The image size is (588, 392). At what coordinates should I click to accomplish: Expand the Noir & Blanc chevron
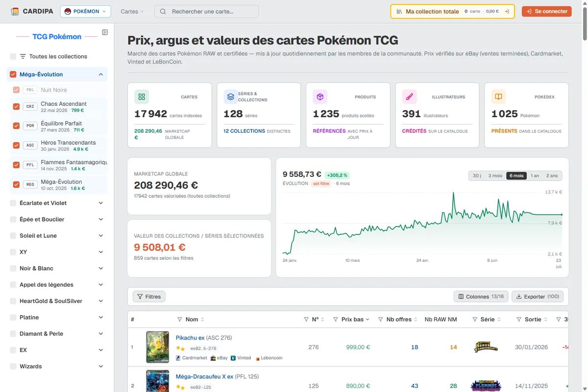[x=101, y=269]
